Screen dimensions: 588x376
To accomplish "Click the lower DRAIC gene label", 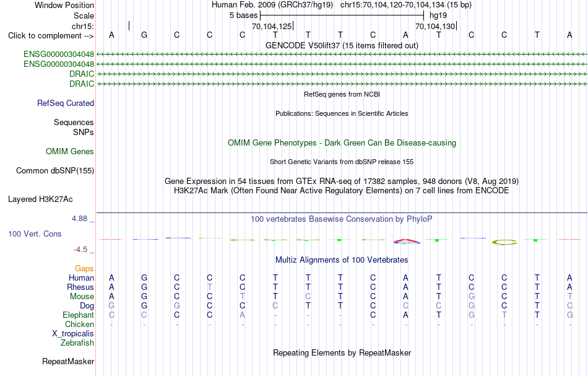I will pyautogui.click(x=81, y=84).
